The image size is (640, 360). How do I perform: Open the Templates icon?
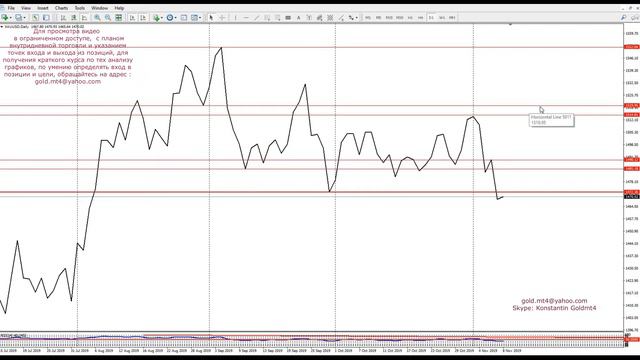(x=194, y=18)
